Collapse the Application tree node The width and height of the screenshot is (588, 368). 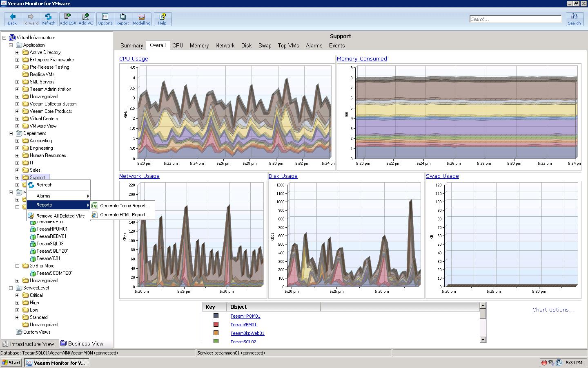pyautogui.click(x=11, y=45)
